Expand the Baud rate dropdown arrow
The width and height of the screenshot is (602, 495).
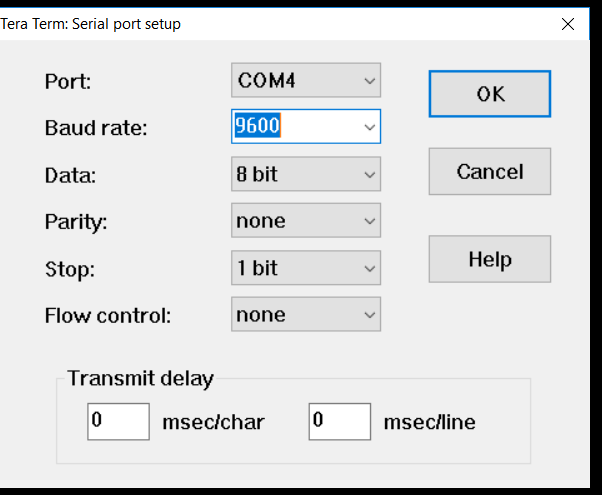tap(369, 127)
